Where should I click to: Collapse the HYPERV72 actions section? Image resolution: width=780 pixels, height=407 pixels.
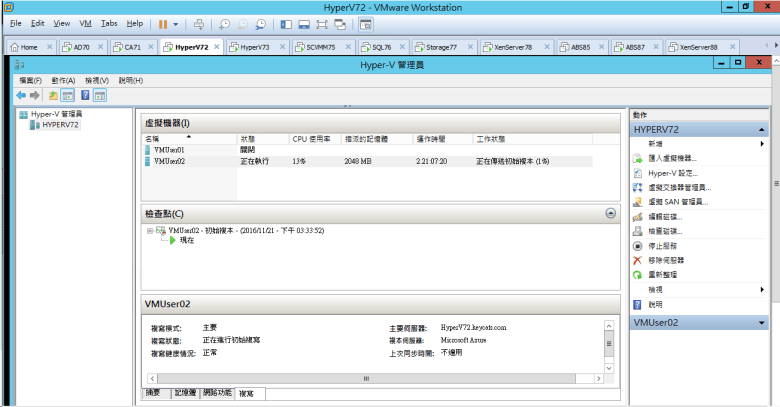(762, 130)
